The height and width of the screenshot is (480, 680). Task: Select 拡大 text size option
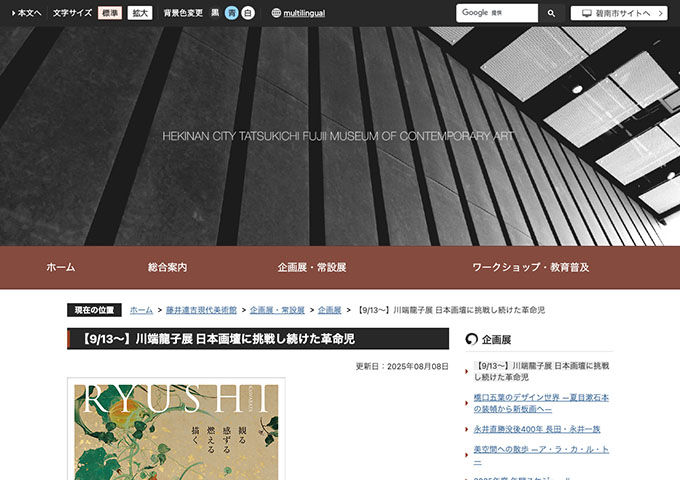click(140, 13)
